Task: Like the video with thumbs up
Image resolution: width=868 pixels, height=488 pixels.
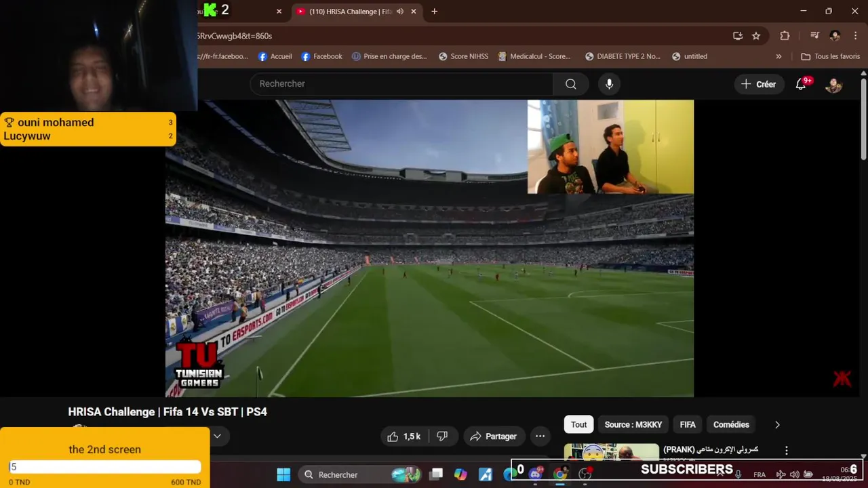Action: pos(403,436)
